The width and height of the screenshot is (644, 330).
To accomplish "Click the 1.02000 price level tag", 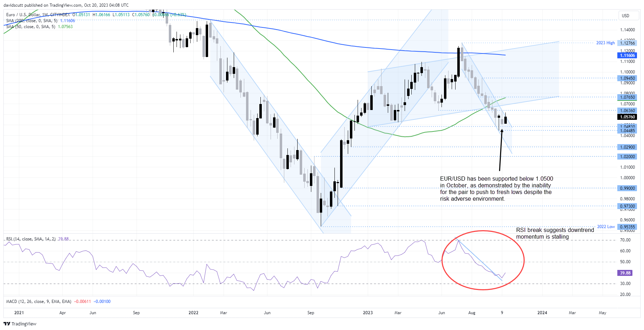I will click(x=628, y=157).
